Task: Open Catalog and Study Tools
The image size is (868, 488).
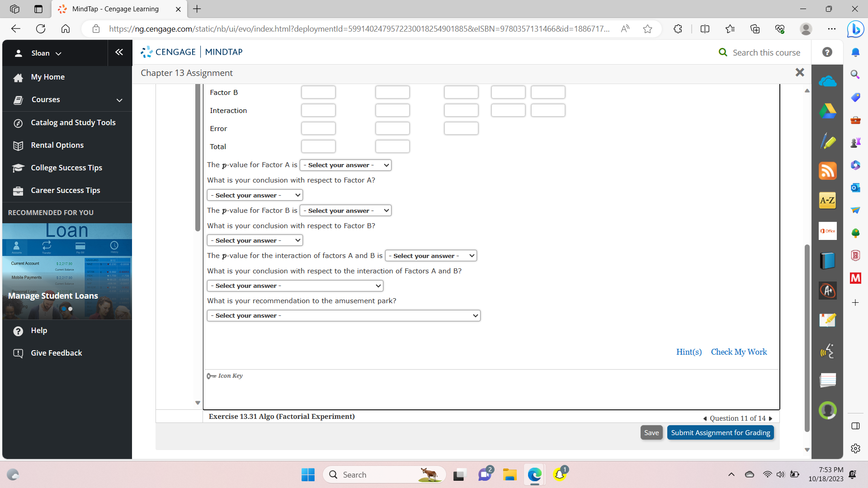Action: click(73, 123)
